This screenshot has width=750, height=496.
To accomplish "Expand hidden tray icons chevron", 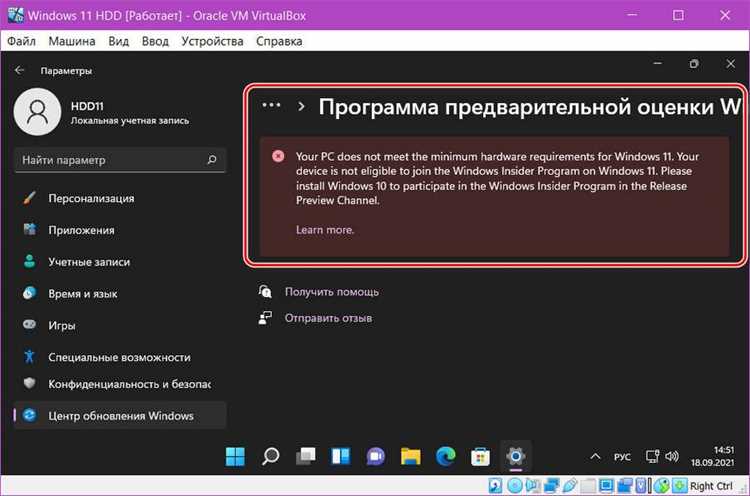I will click(x=595, y=457).
